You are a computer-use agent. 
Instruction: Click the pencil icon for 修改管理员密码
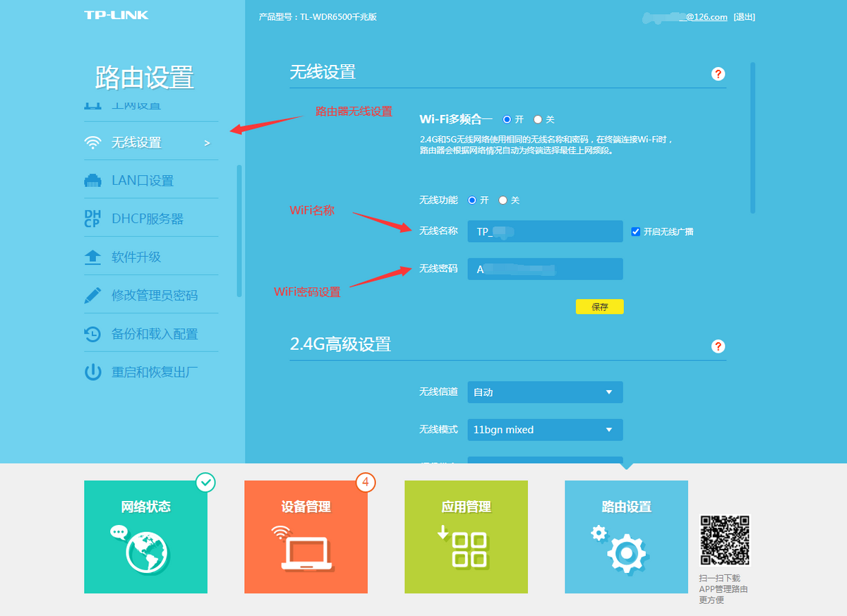[92, 296]
